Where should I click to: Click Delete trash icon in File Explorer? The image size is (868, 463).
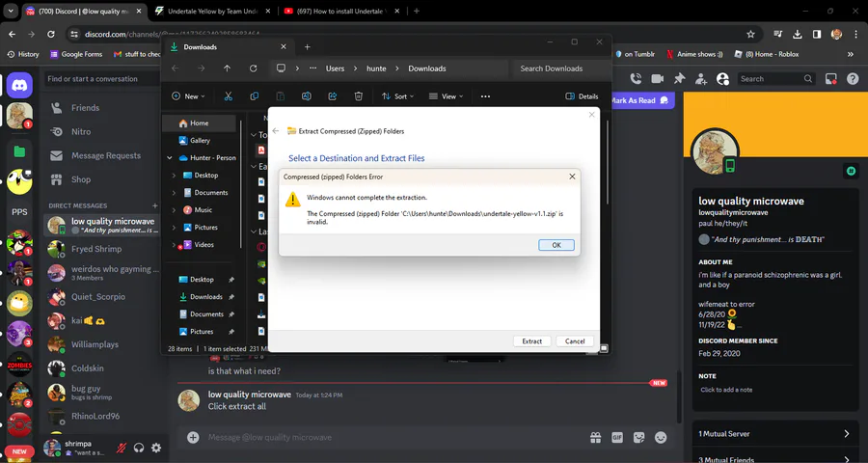[x=358, y=96]
